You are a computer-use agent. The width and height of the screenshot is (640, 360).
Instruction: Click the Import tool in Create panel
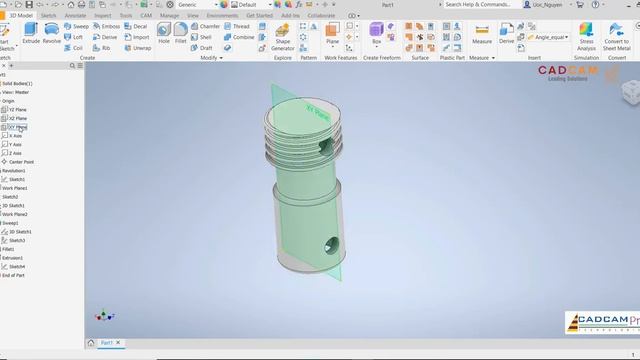coord(137,37)
